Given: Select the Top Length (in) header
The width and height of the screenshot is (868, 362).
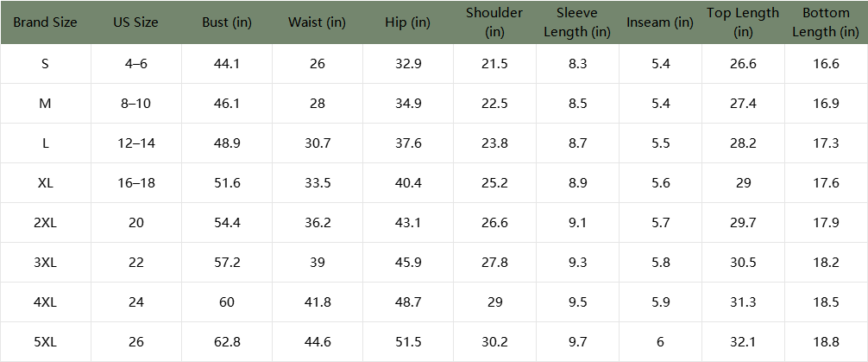Looking at the screenshot, I should pyautogui.click(x=743, y=22).
